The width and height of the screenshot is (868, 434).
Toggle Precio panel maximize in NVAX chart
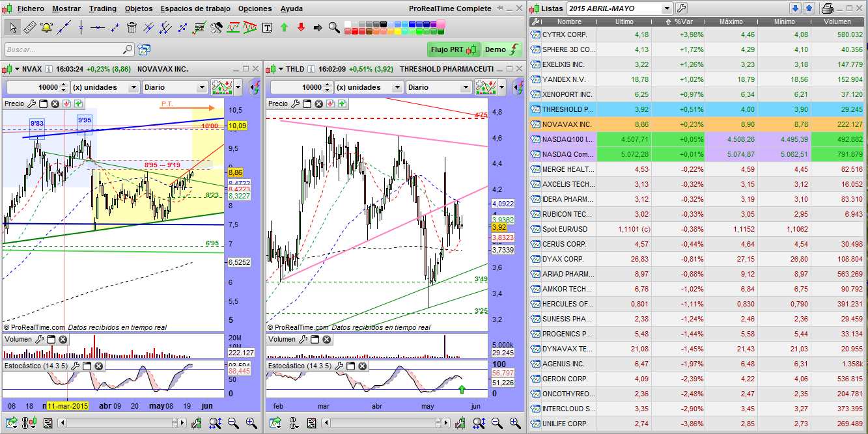pos(44,103)
